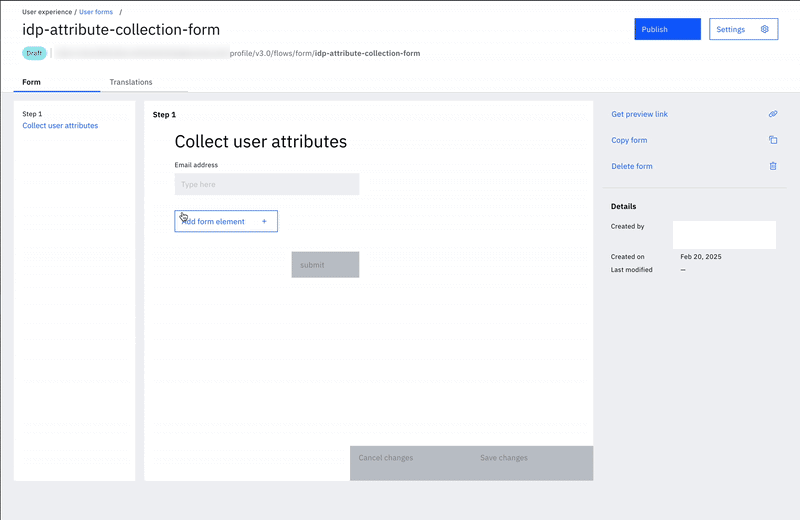Screen dimensions: 800x520
Task: Click the Last modified label
Action: point(632,269)
